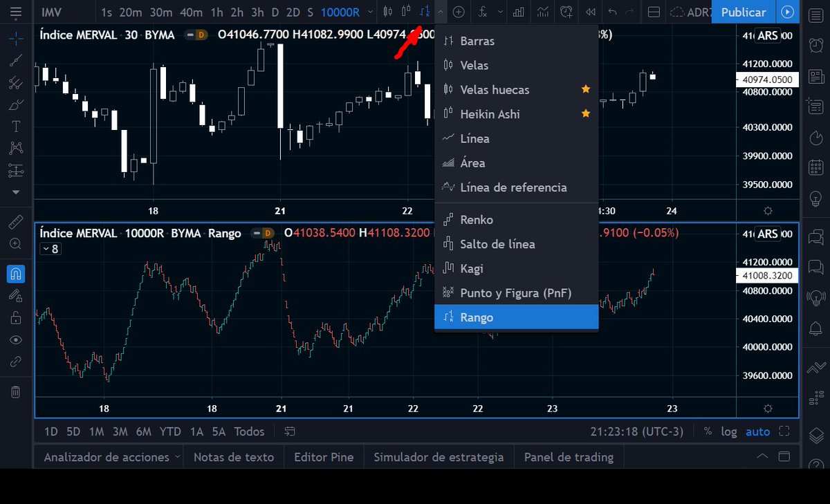Toggle log scale mode
This screenshot has width=830, height=504.
click(729, 431)
